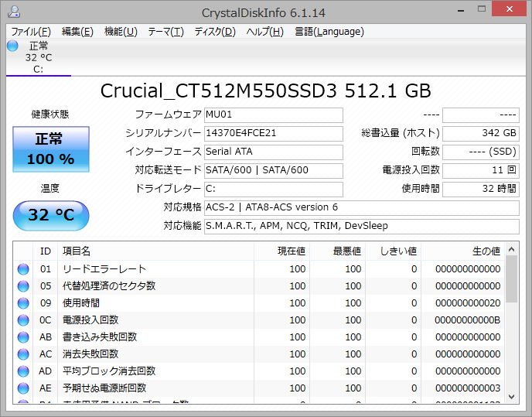Screen dimensions: 532x417
Task: Select the リードエラーレート attribute name
Action: (x=104, y=269)
